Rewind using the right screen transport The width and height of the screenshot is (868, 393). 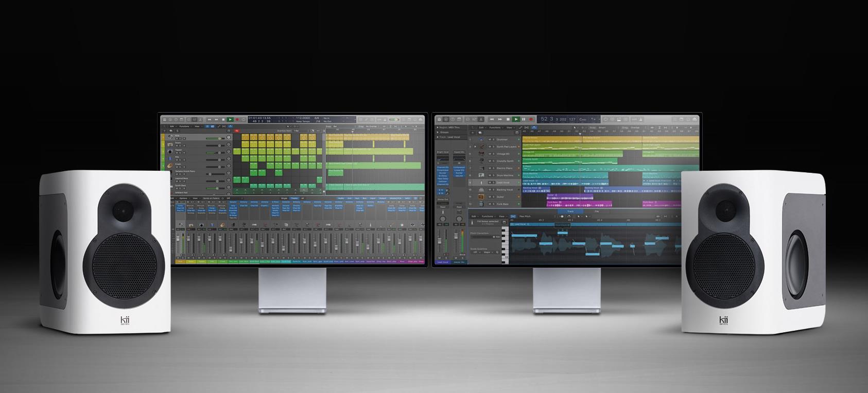[x=492, y=119]
